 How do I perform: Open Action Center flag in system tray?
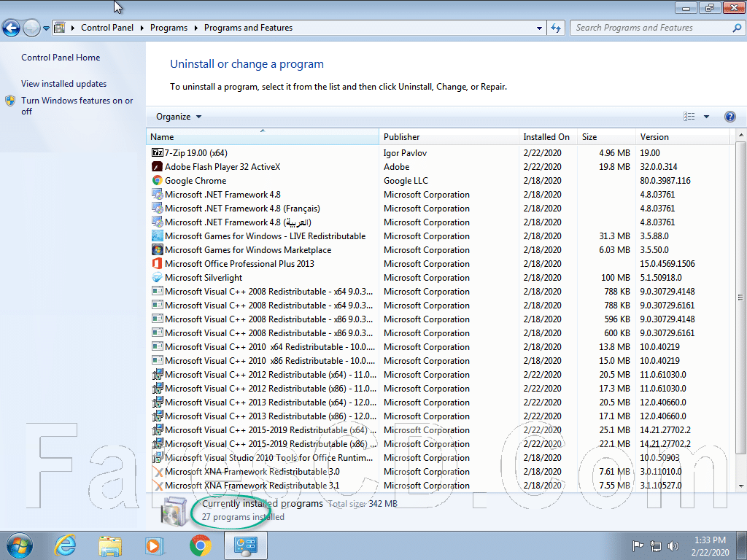tap(638, 545)
